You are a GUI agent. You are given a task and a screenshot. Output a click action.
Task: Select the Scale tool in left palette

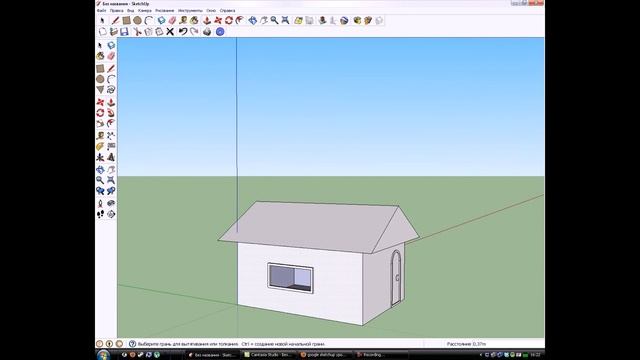pyautogui.click(x=100, y=123)
